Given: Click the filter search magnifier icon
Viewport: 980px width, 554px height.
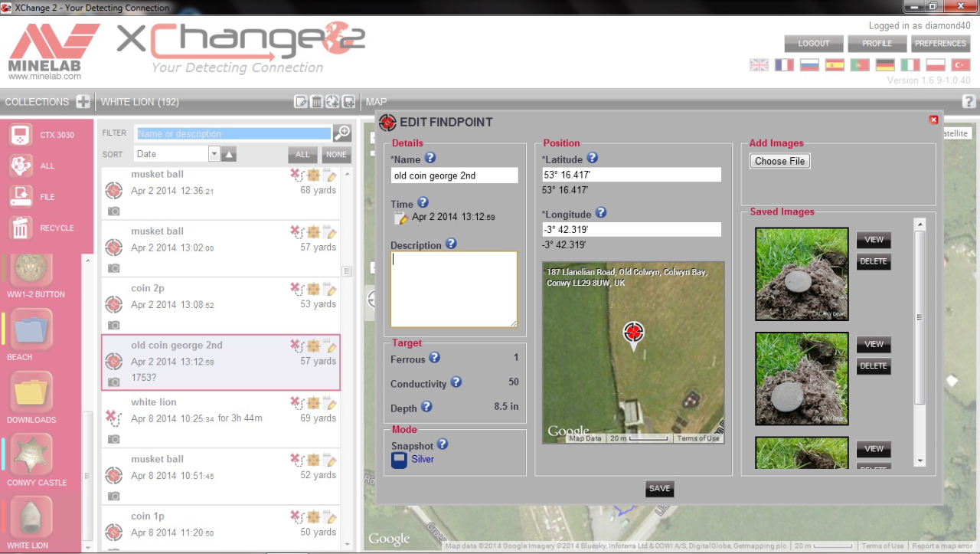Looking at the screenshot, I should (x=342, y=133).
